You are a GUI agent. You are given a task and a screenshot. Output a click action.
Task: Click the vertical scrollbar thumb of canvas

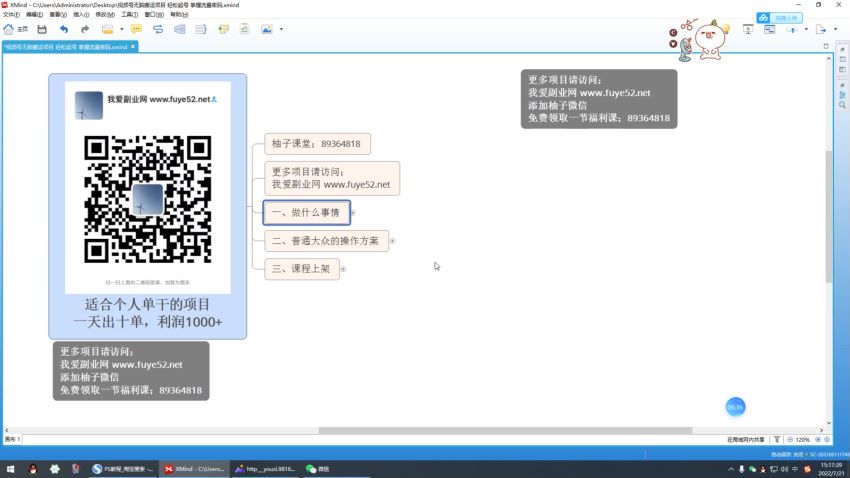pos(828,216)
